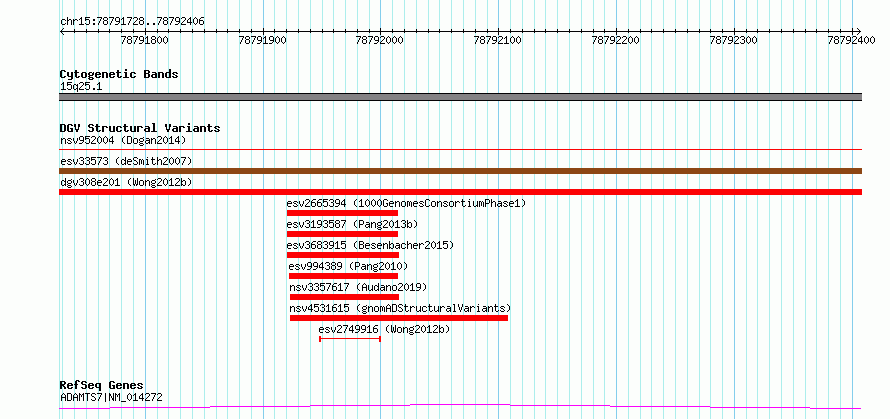Click the red bar under esv2665394
890x419 pixels.
(x=342, y=213)
